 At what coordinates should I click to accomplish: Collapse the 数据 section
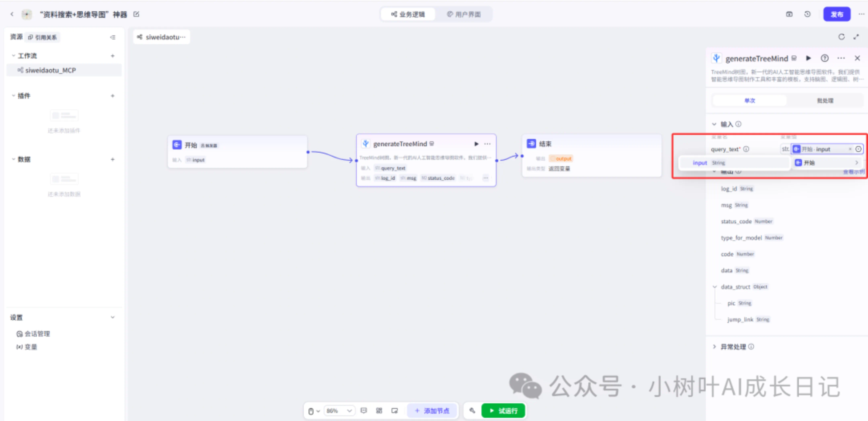[13, 159]
